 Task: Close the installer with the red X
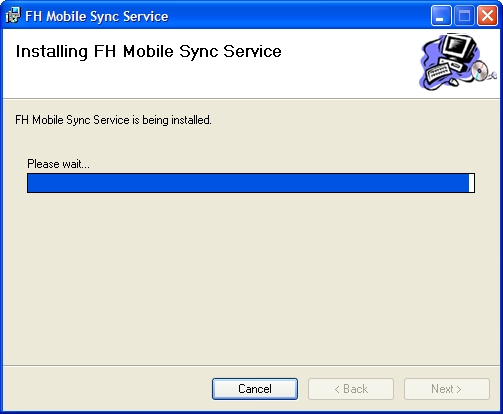(x=487, y=15)
